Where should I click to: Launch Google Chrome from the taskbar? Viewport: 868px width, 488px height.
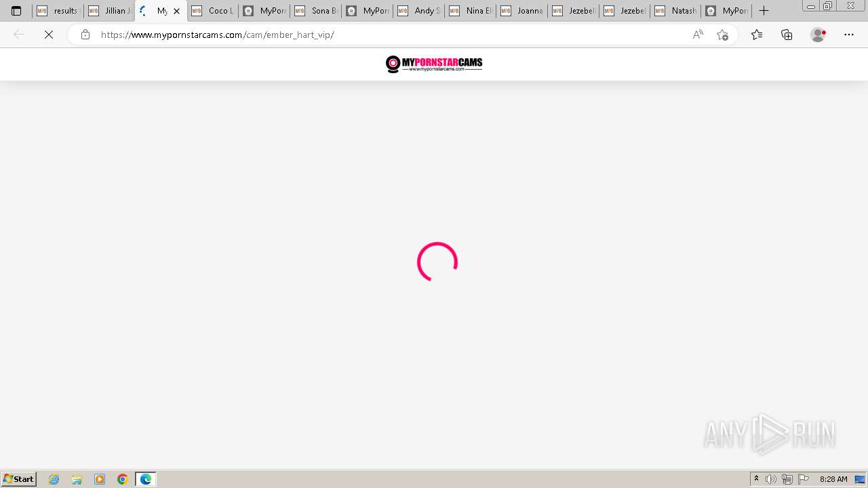[x=123, y=479]
